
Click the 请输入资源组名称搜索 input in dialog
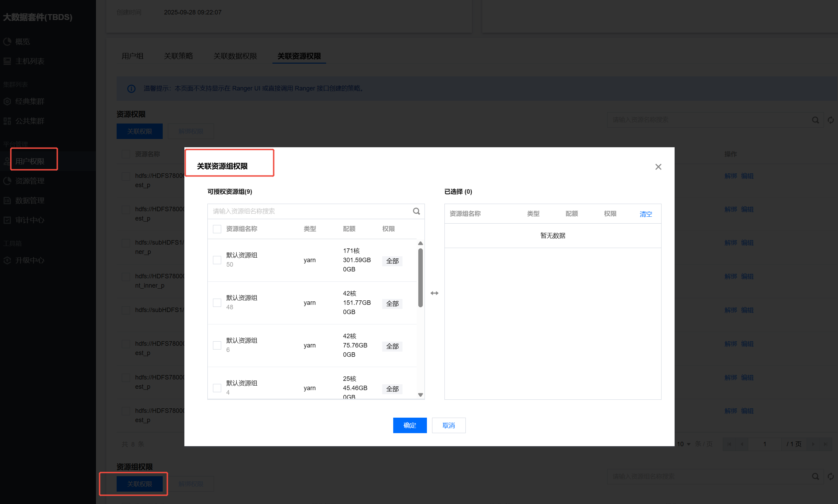coord(310,211)
